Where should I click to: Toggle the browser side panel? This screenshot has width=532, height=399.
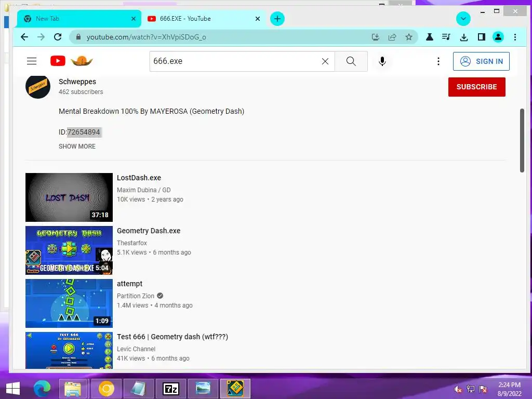coord(481,37)
